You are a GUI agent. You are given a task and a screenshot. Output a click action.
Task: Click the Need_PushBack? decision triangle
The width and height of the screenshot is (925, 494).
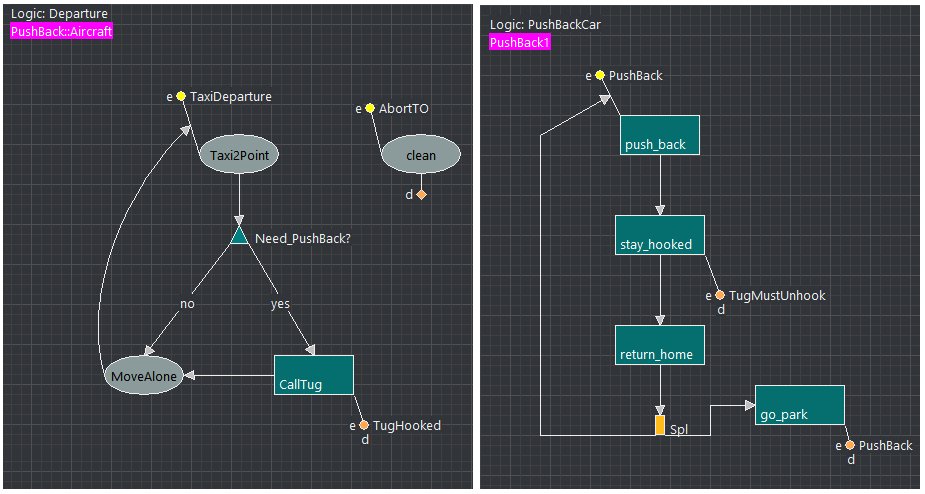click(x=239, y=236)
